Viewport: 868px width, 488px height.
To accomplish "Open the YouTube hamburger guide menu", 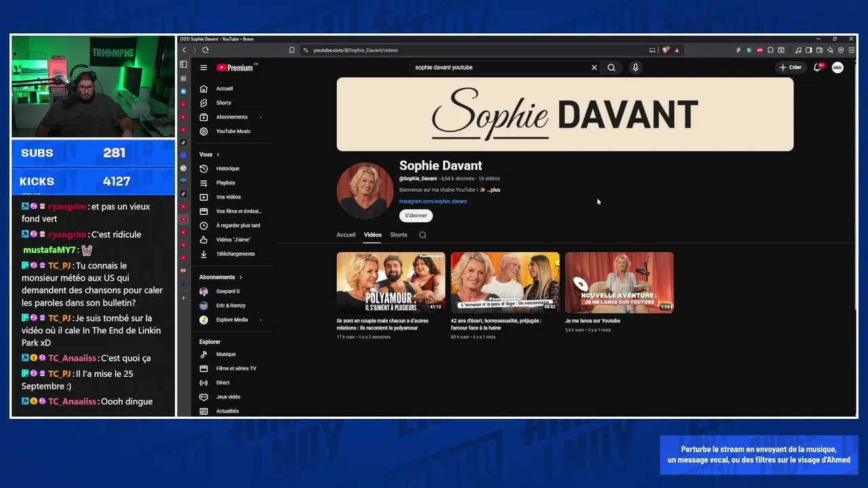I will coord(203,68).
